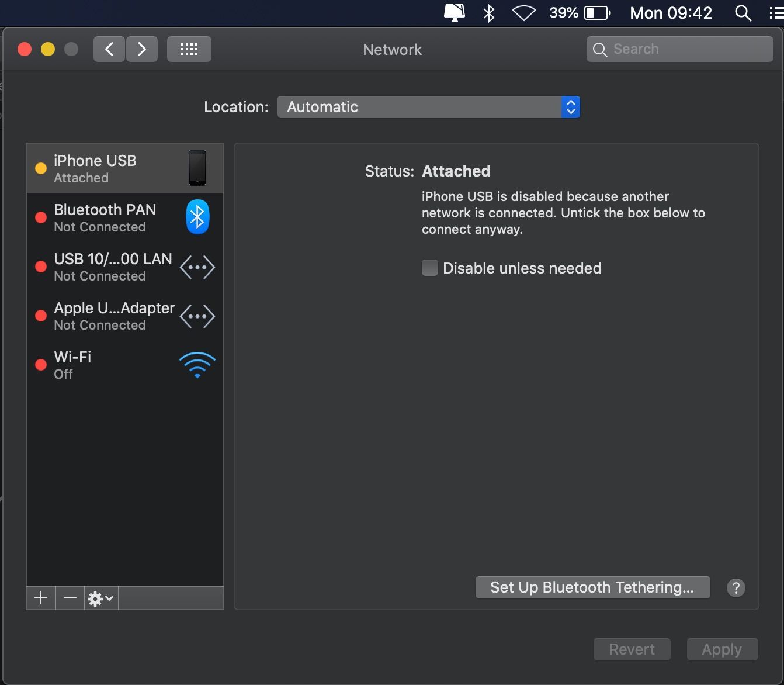Screen dimensions: 784x685
Task: Click the Apply button
Action: (x=722, y=649)
